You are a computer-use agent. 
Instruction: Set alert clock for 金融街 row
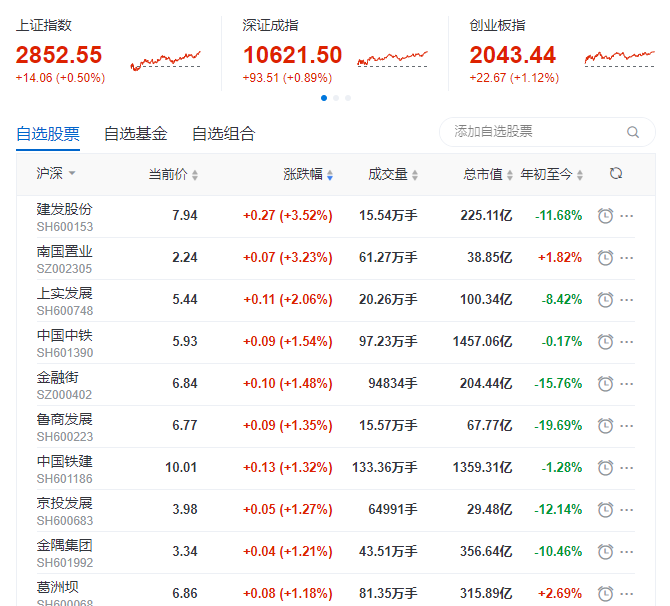[x=605, y=384]
